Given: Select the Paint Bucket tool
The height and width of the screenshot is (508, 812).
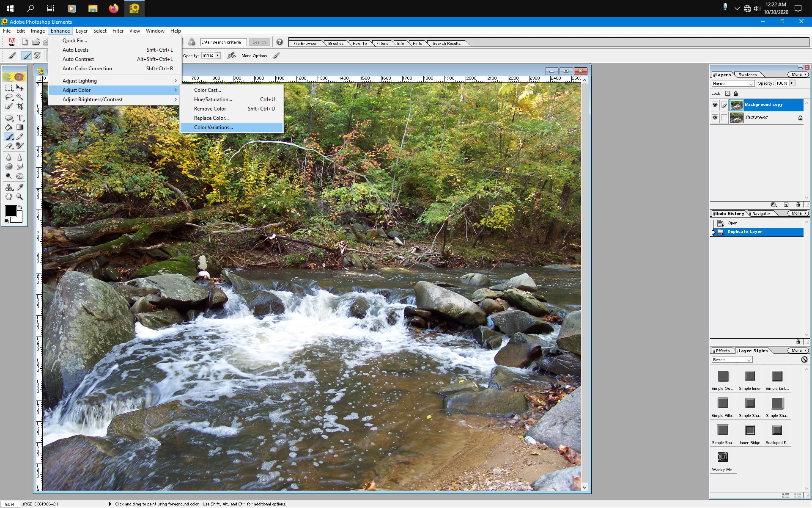Looking at the screenshot, I should click(9, 127).
